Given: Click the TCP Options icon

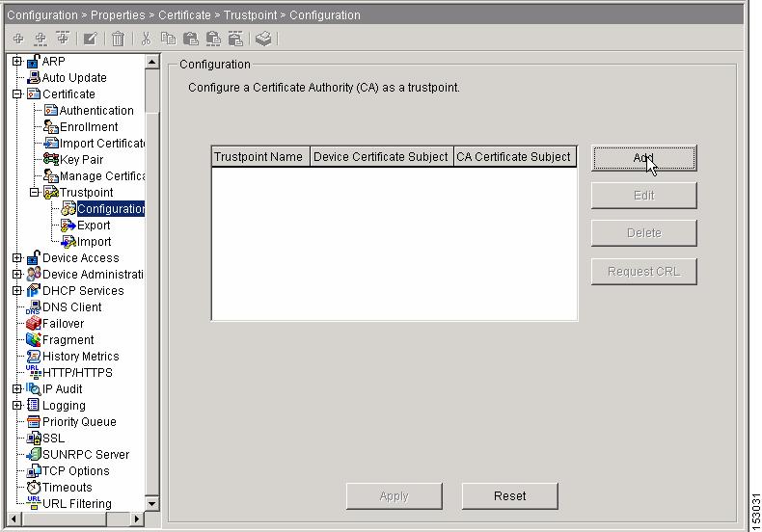Looking at the screenshot, I should tap(34, 471).
